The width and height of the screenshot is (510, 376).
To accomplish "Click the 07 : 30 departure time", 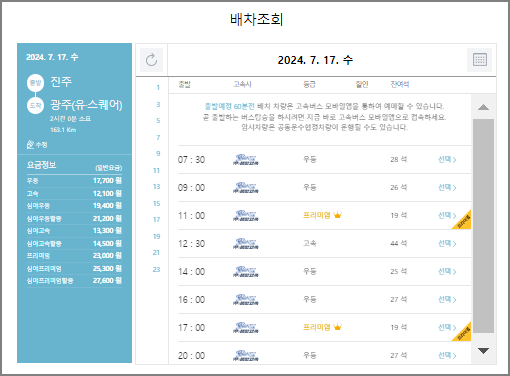I will tap(191, 160).
